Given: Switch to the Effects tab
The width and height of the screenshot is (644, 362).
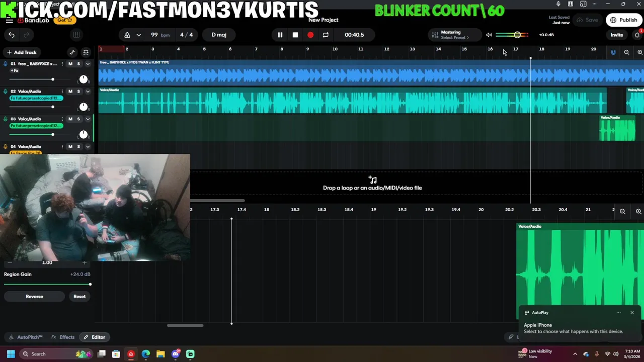Looking at the screenshot, I should 63,337.
